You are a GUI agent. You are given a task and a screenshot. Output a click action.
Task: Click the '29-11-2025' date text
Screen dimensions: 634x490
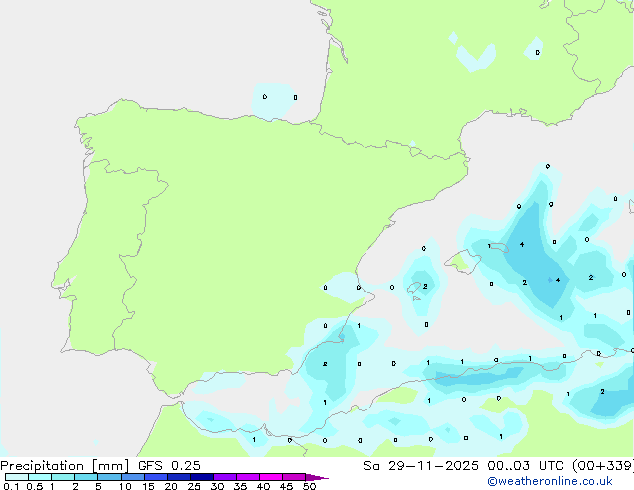coord(433,466)
